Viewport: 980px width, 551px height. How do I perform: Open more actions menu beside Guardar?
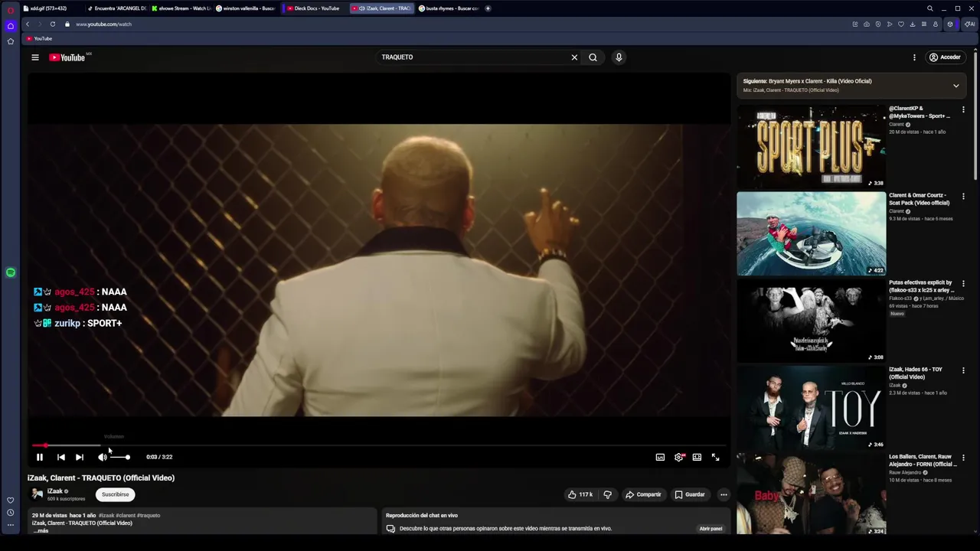click(x=724, y=494)
